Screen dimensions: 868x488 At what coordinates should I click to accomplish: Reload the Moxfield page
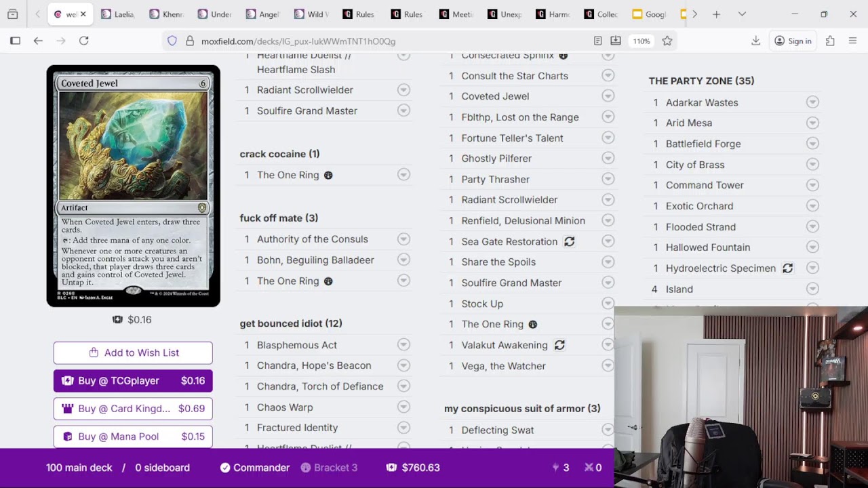[84, 41]
